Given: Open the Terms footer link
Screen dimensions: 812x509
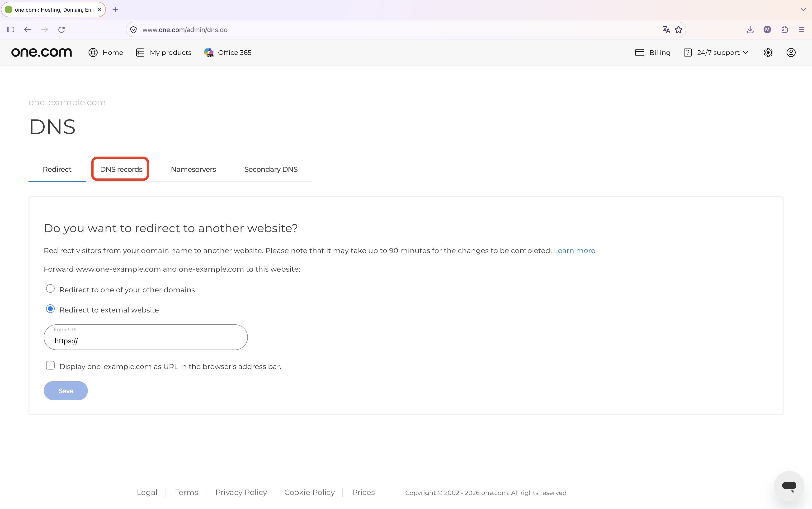Looking at the screenshot, I should click(186, 493).
